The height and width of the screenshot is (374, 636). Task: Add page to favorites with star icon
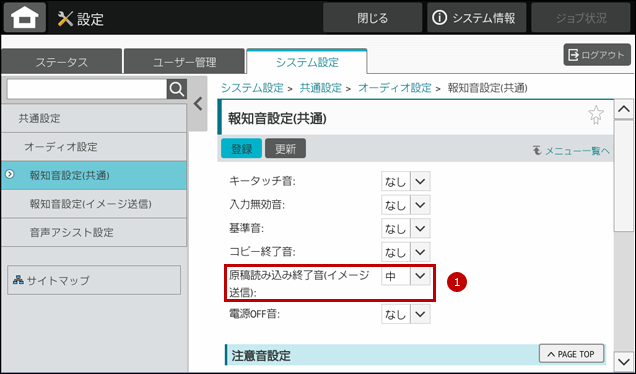click(x=596, y=115)
